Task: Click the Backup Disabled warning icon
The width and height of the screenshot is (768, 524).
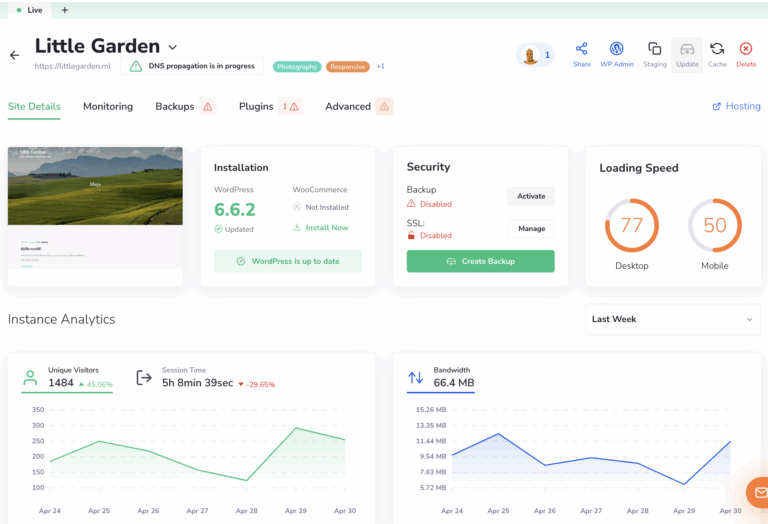Action: [411, 204]
